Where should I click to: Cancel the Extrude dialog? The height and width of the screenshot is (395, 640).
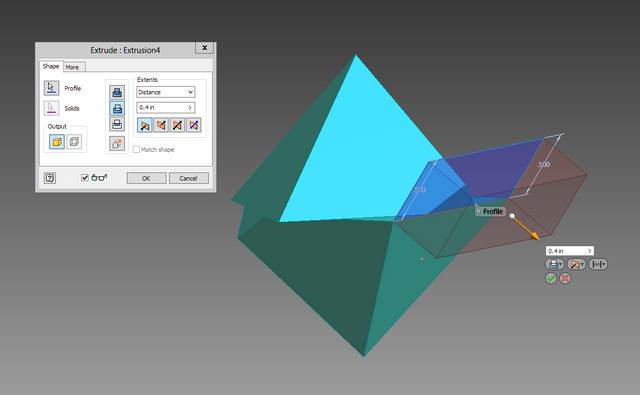pos(188,178)
